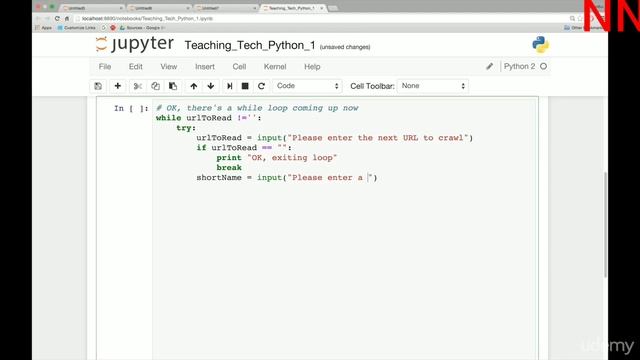
Task: Open the Cell menu
Action: pyautogui.click(x=239, y=67)
